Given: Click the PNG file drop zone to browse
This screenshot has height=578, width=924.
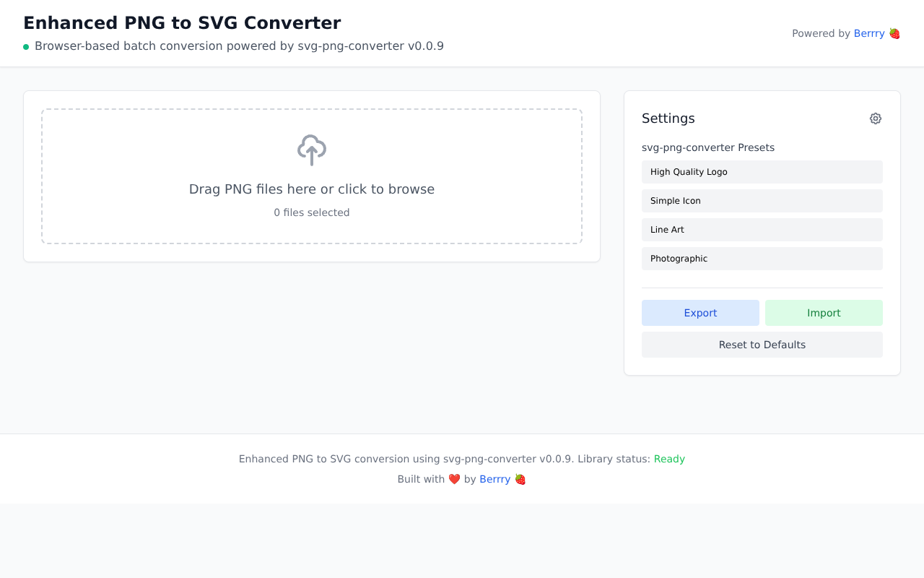Looking at the screenshot, I should point(311,176).
